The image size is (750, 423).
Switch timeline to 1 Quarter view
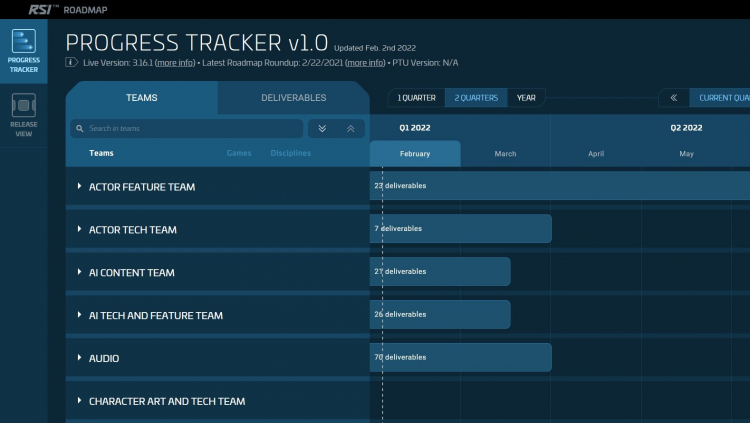[415, 98]
